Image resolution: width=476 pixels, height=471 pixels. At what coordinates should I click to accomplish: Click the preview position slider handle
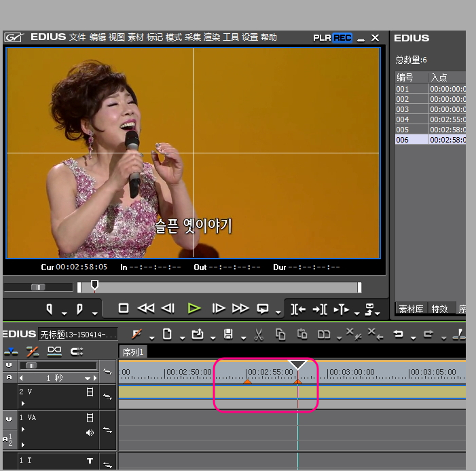(94, 285)
